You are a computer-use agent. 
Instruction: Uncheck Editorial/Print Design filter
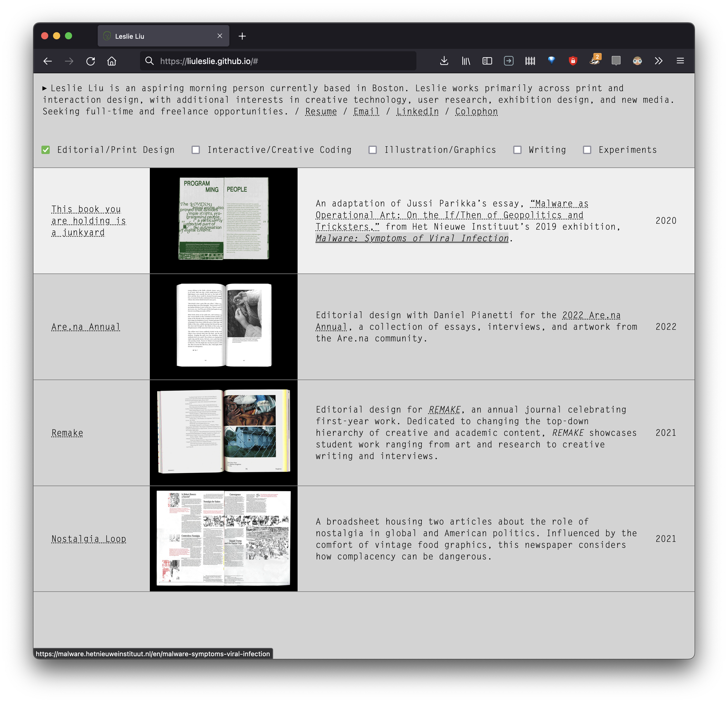[x=46, y=150]
